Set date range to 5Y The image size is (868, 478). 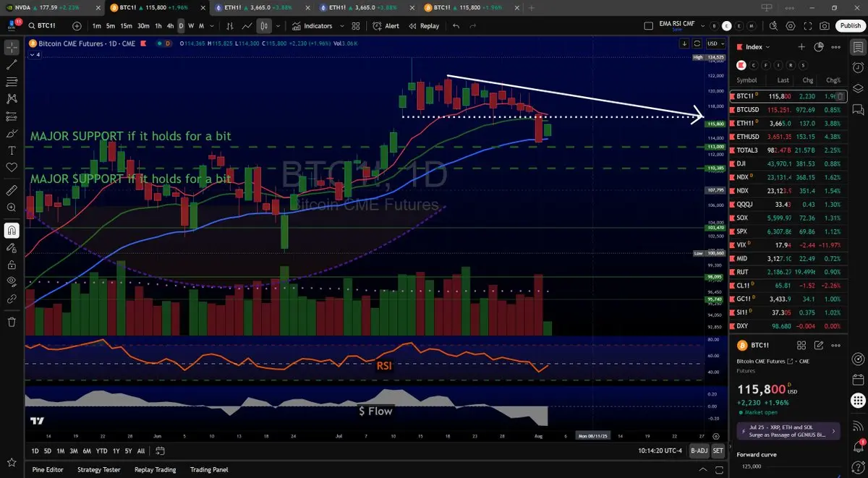128,451
